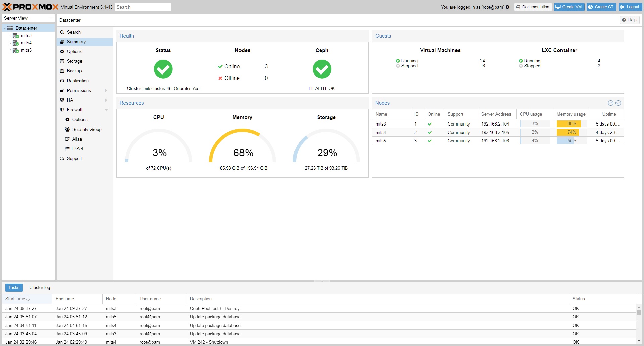Open the Backup configuration section
The width and height of the screenshot is (644, 346).
[74, 71]
